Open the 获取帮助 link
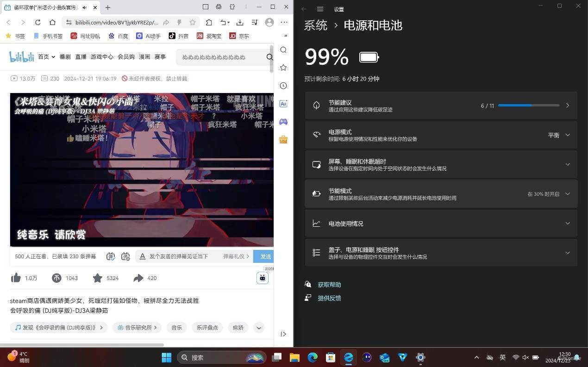This screenshot has height=367, width=588. click(x=329, y=285)
